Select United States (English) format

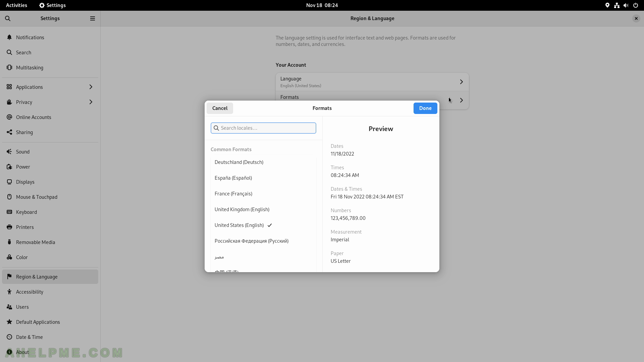263,225
